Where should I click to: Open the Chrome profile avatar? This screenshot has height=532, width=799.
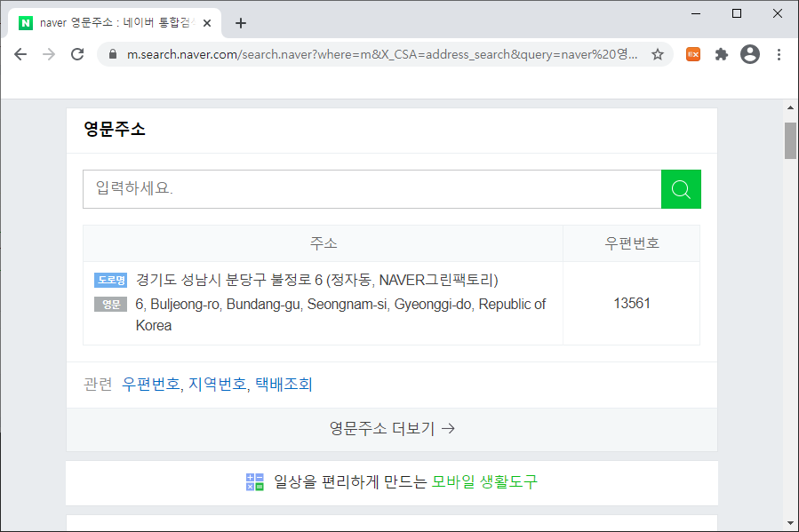[750, 54]
